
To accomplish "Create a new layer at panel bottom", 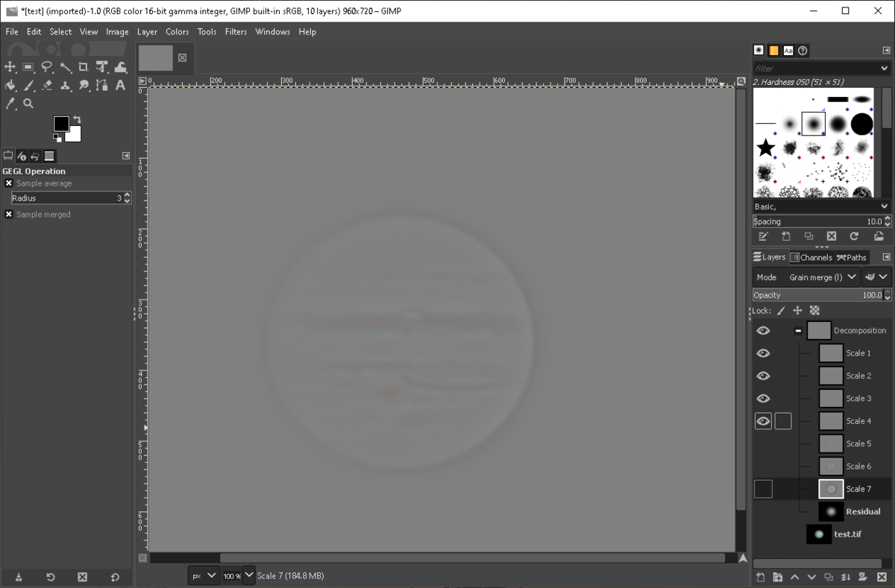I will [760, 578].
